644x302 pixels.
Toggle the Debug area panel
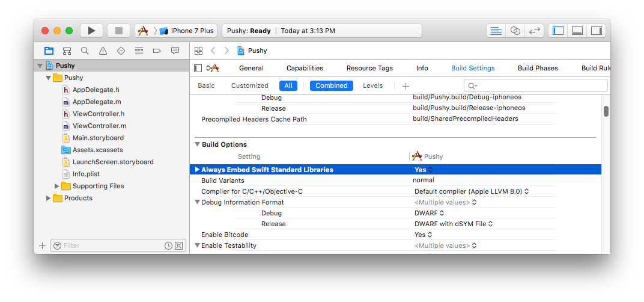(x=577, y=31)
